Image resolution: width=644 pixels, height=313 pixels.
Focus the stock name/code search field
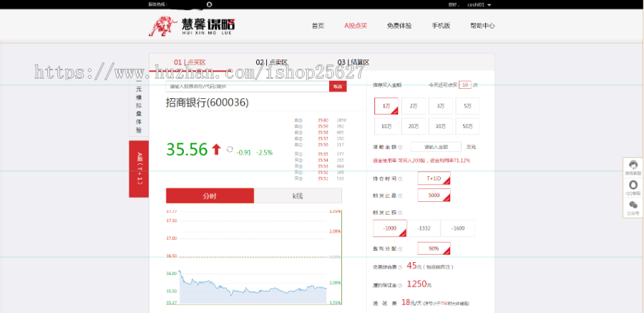point(248,87)
